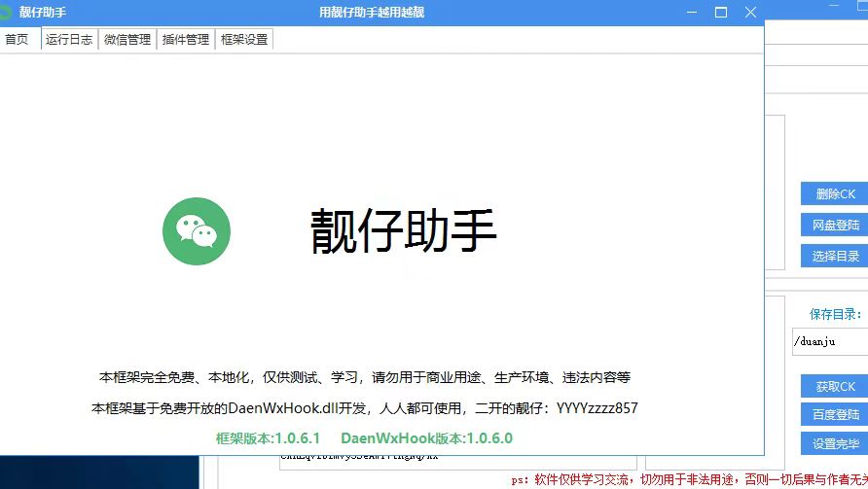
Task: Minimize the 靓仔助手 window
Action: pos(692,13)
